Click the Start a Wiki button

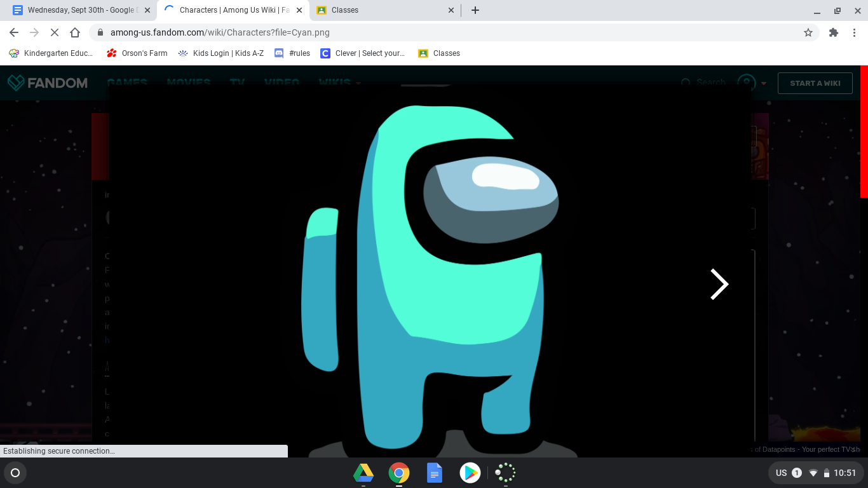(x=815, y=83)
